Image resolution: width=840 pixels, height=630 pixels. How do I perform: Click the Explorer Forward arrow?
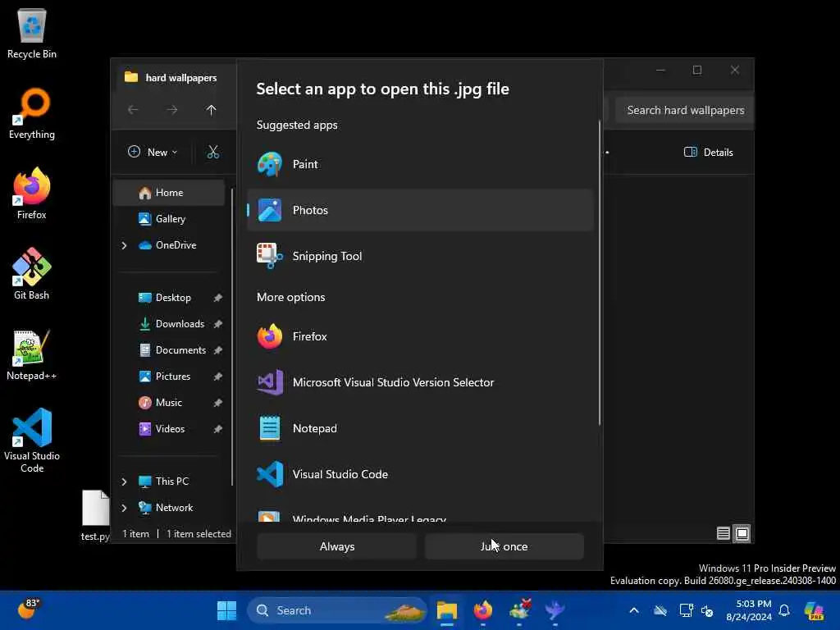click(172, 111)
